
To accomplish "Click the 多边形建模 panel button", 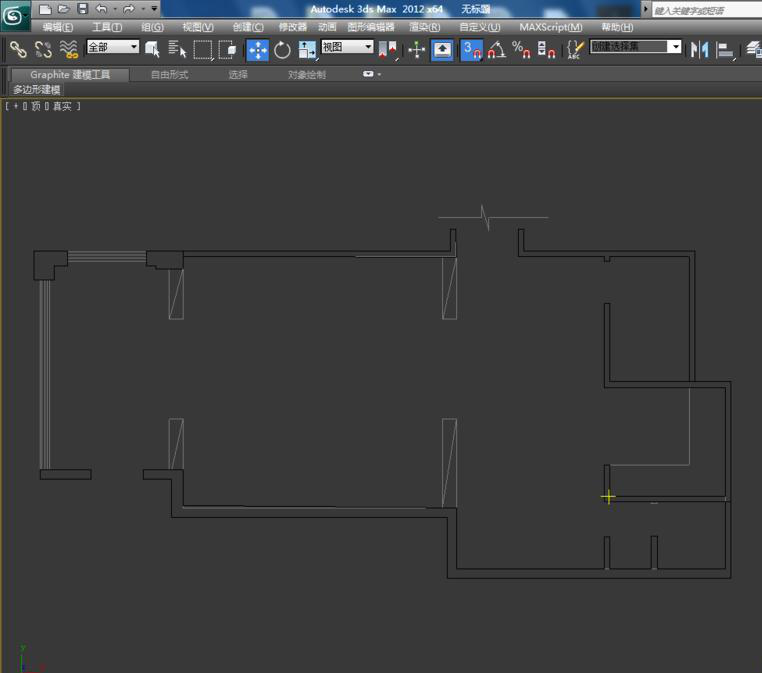I will click(x=36, y=89).
